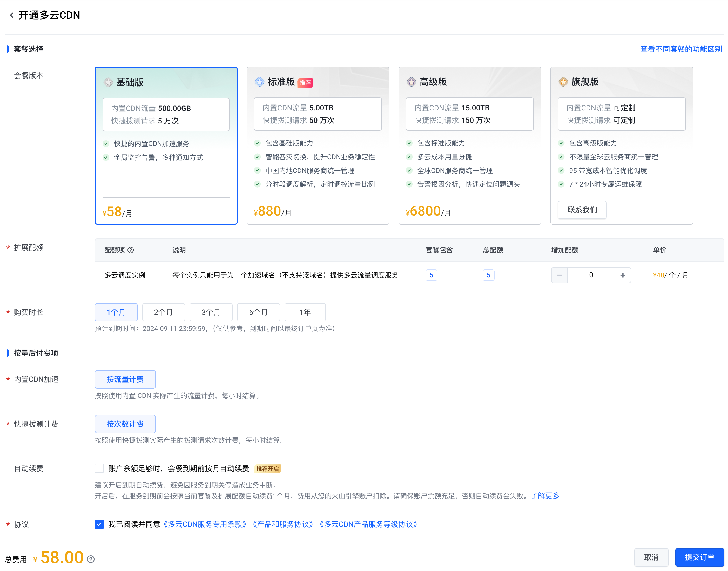Select 按次数计费 billing option
This screenshot has width=728, height=571.
point(125,424)
